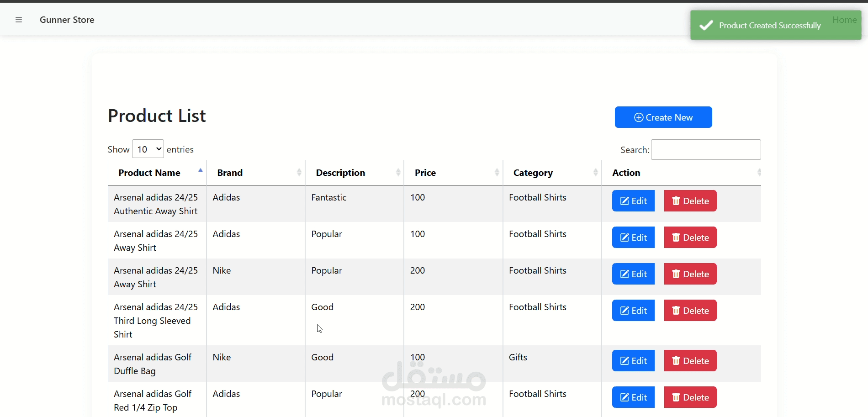The width and height of the screenshot is (868, 417).
Task: Edit the Nike-brand Away Shirt row
Action: [633, 274]
